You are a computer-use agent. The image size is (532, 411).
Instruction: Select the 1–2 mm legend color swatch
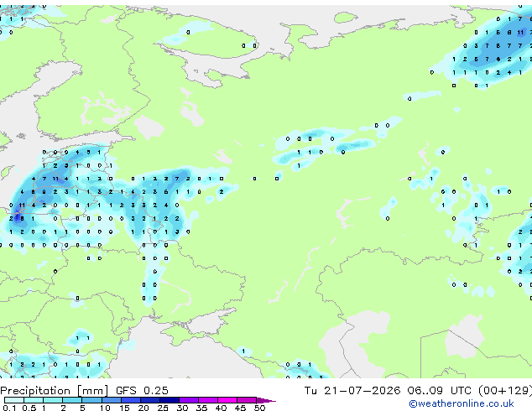coord(53,400)
